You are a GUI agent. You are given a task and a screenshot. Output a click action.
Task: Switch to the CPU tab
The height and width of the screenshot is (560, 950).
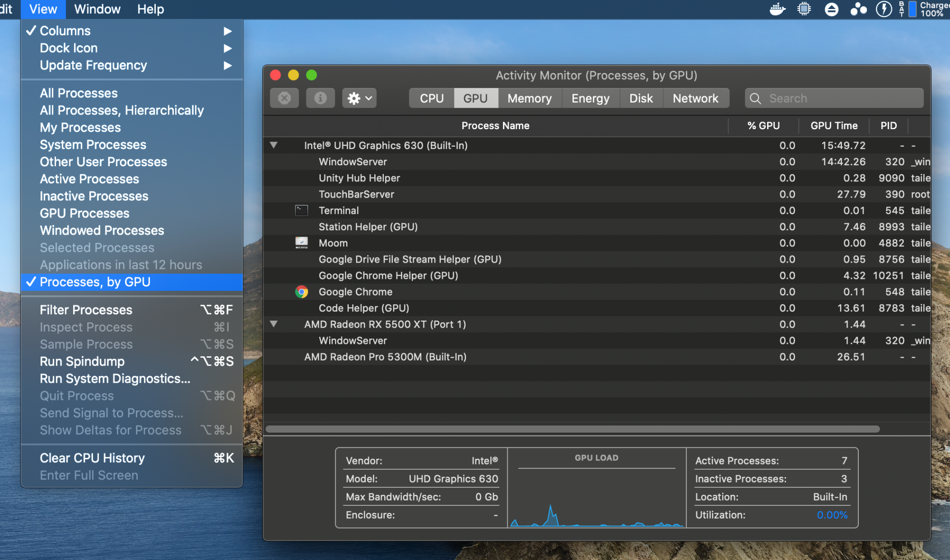[431, 98]
